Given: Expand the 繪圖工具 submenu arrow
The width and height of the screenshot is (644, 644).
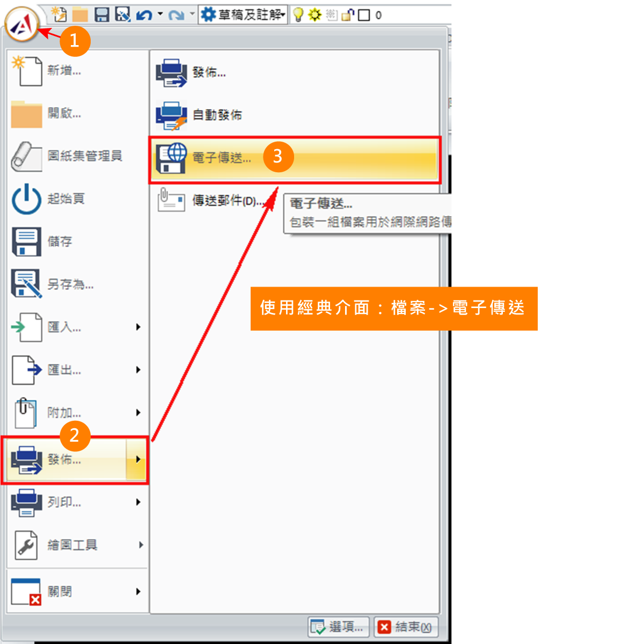Looking at the screenshot, I should 141,545.
